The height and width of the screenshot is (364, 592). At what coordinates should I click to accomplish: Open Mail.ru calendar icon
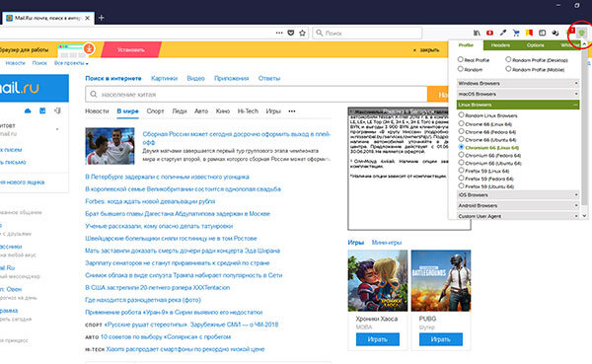(42, 110)
